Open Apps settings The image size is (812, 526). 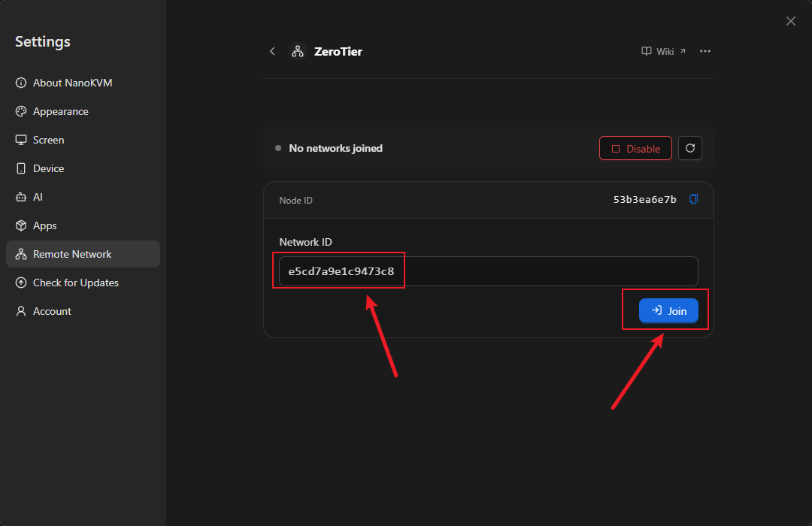83,225
